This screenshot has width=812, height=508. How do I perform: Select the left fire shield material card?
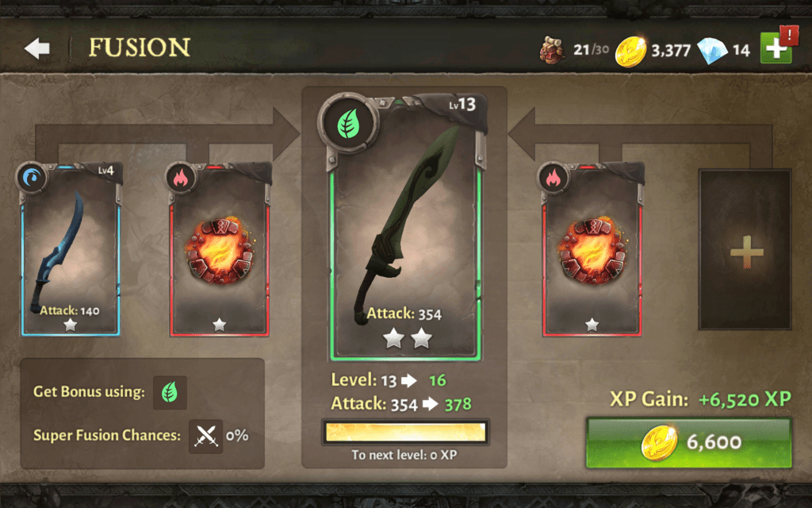point(220,250)
